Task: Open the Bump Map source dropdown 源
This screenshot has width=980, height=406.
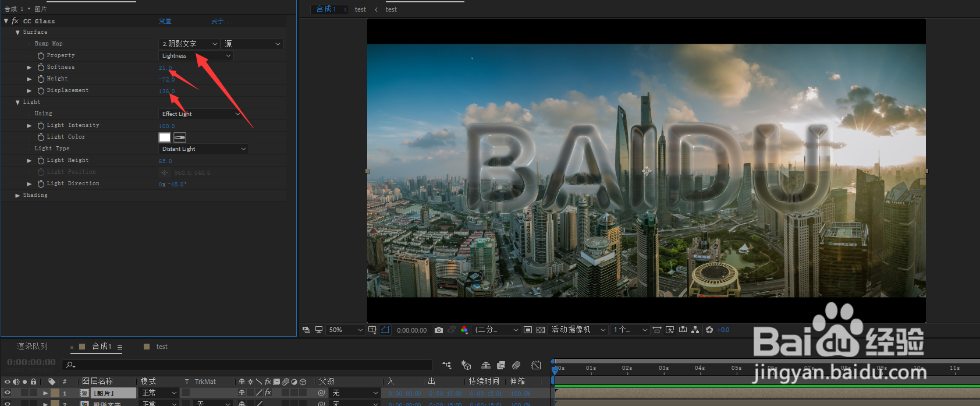Action: (x=253, y=44)
